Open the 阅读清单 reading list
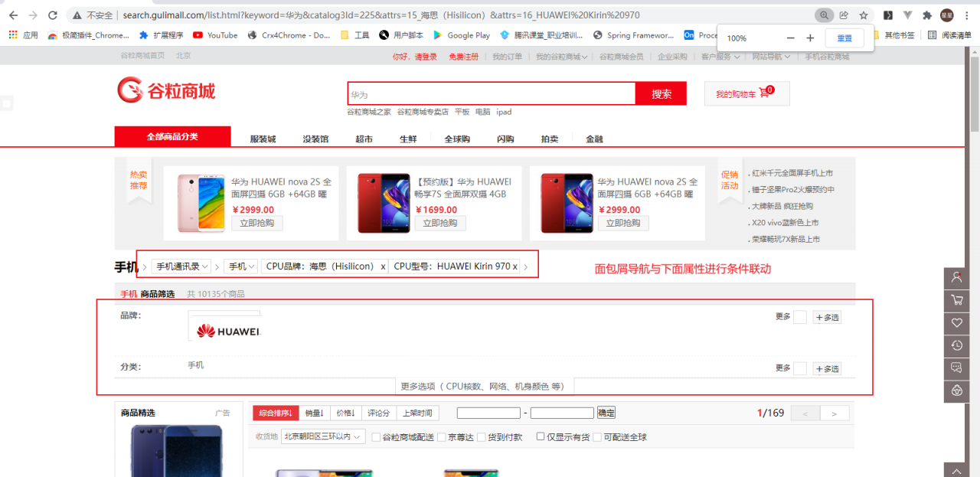 click(949, 35)
